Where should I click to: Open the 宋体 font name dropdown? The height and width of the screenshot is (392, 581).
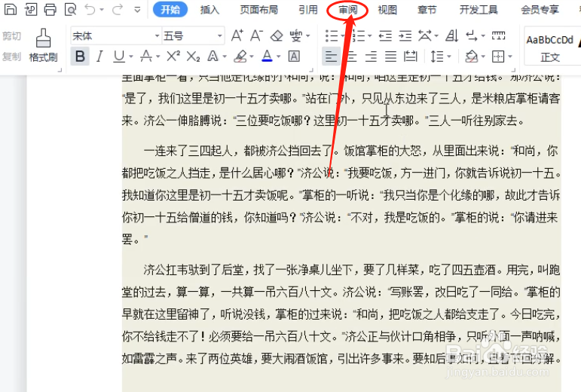[x=157, y=36]
